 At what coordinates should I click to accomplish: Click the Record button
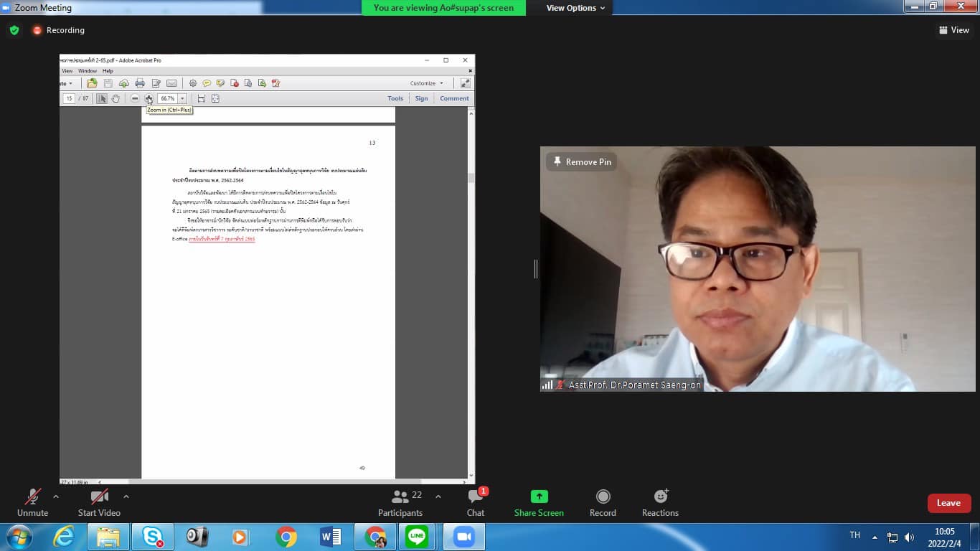point(603,497)
